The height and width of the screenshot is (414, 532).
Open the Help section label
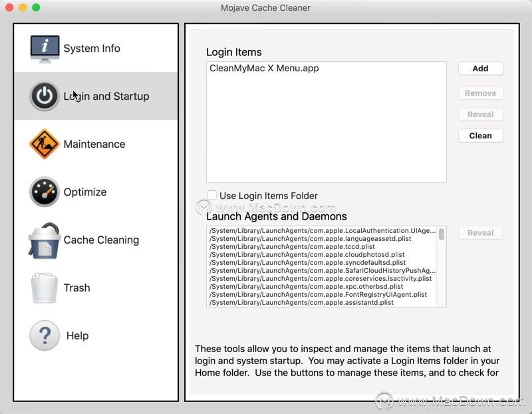tap(77, 336)
